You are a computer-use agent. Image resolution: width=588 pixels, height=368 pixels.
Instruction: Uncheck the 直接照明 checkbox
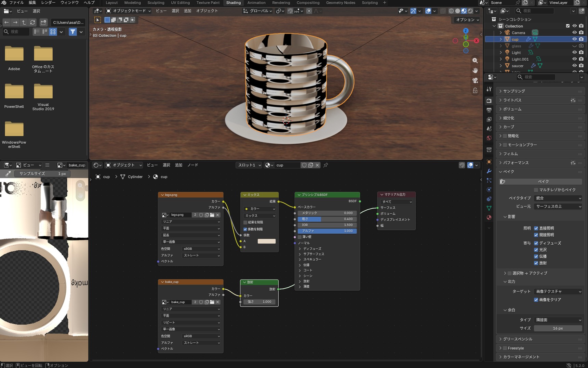(536, 228)
